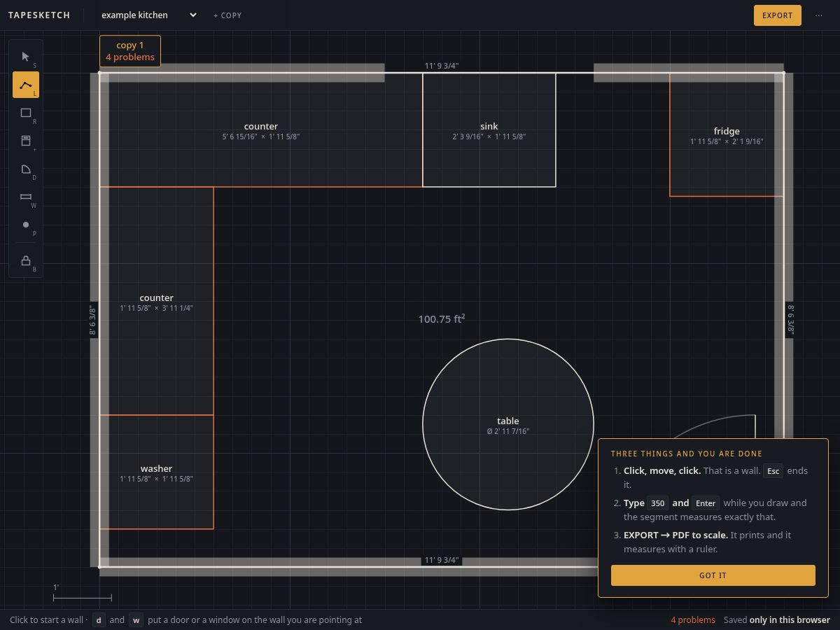Click the EXPORT button

point(777,15)
